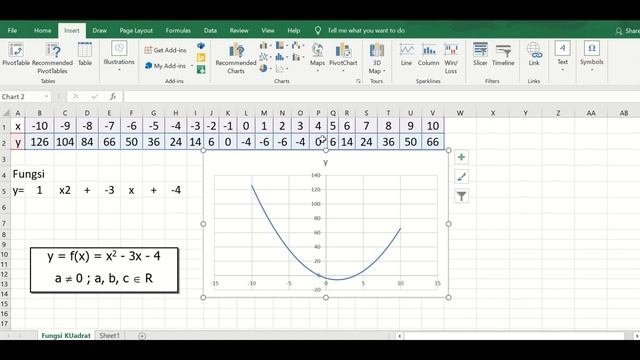This screenshot has height=360, width=640.
Task: Insert a Timeline filter
Action: coord(503,55)
